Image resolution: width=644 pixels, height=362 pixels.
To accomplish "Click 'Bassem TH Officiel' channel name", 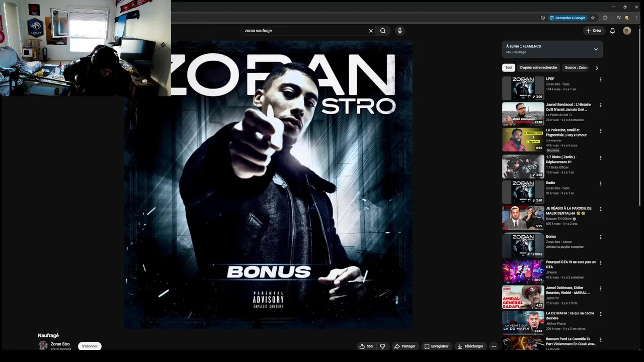I will click(559, 219).
